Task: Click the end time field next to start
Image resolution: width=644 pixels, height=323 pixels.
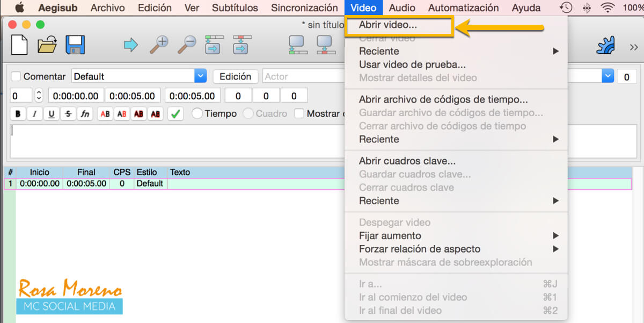Action: point(133,96)
